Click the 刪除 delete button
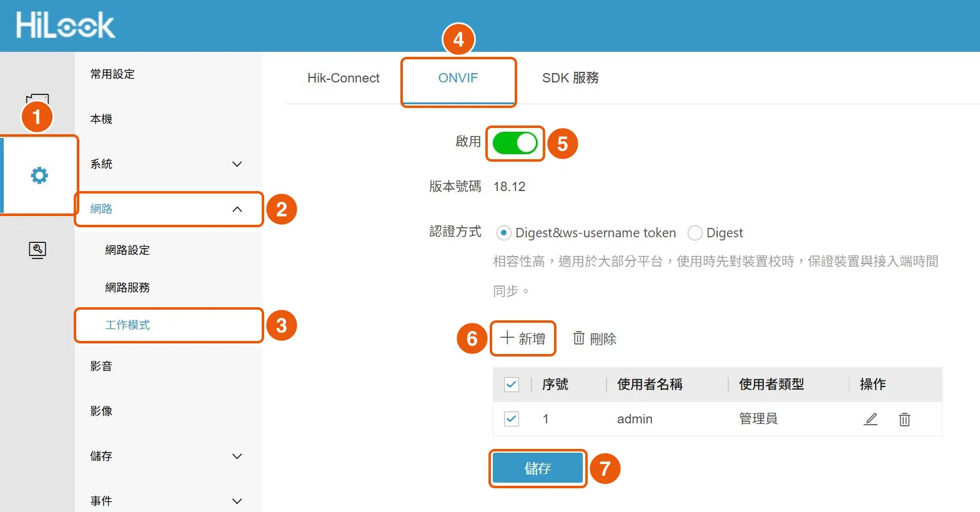The image size is (980, 512). (595, 338)
